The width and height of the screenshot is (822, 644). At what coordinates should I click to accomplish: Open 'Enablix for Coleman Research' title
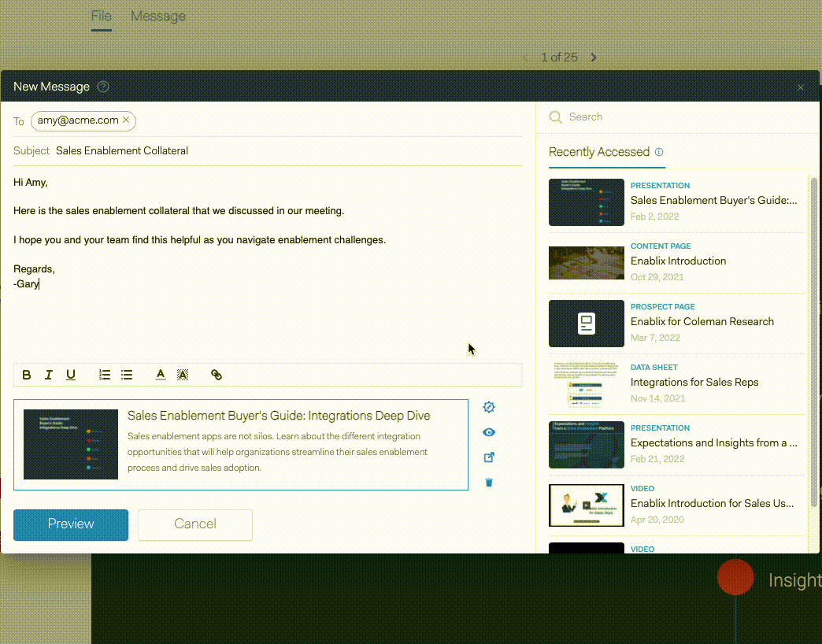(702, 322)
